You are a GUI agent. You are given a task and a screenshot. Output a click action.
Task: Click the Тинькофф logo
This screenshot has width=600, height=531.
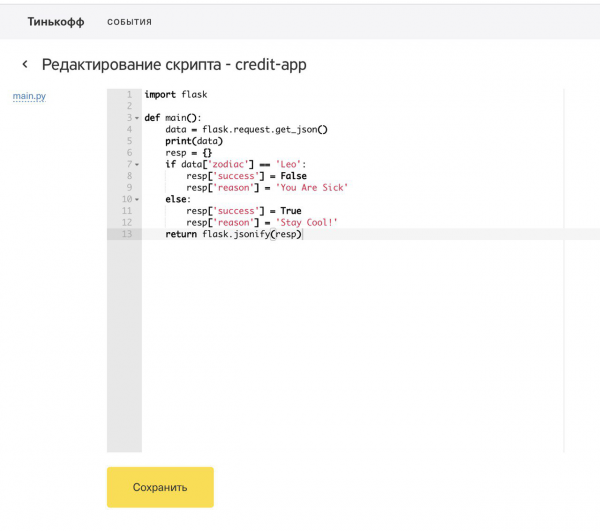[55, 21]
